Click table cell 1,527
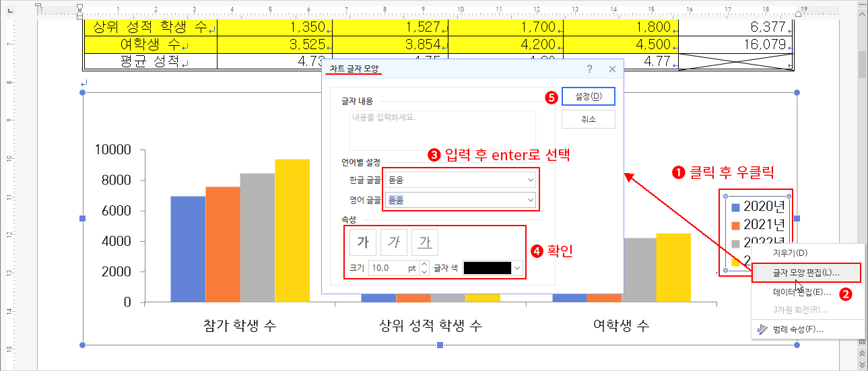Image resolution: width=868 pixels, height=371 pixels. pos(390,27)
